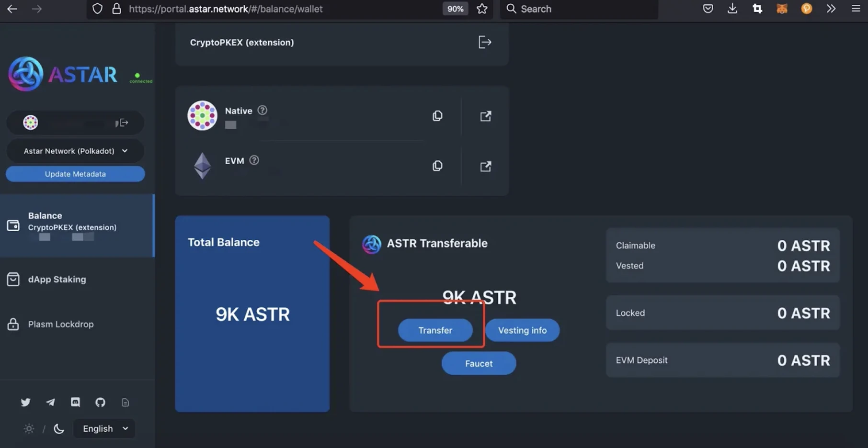Expand the English language dropdown

click(x=104, y=429)
